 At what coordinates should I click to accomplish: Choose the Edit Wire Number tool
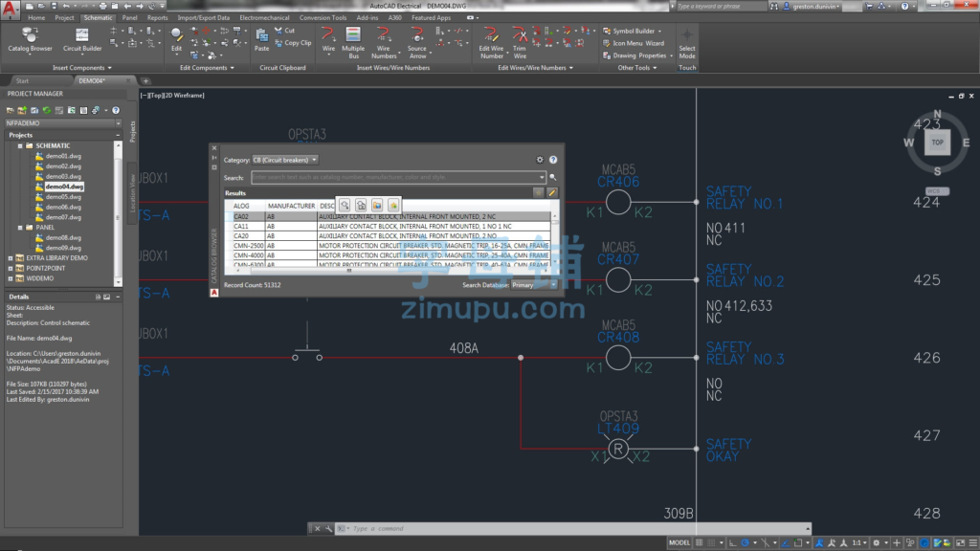(x=491, y=42)
